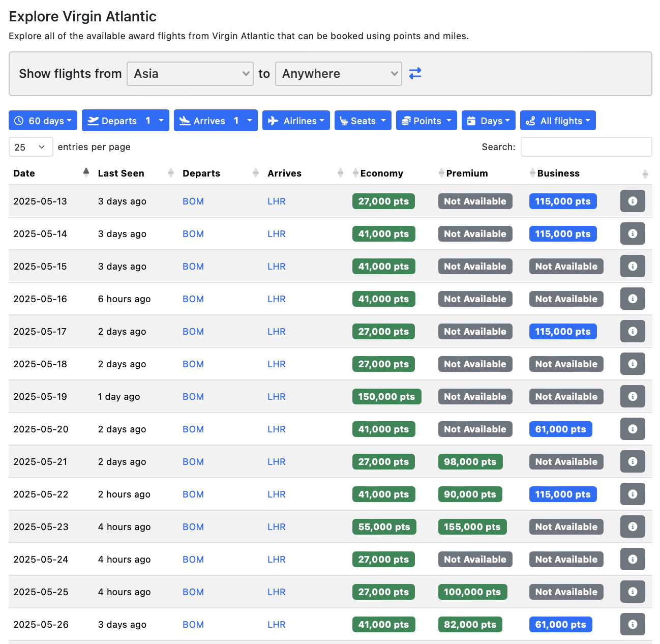The width and height of the screenshot is (660, 644).
Task: Open info for the 2025-05-18 flight
Action: coord(633,364)
